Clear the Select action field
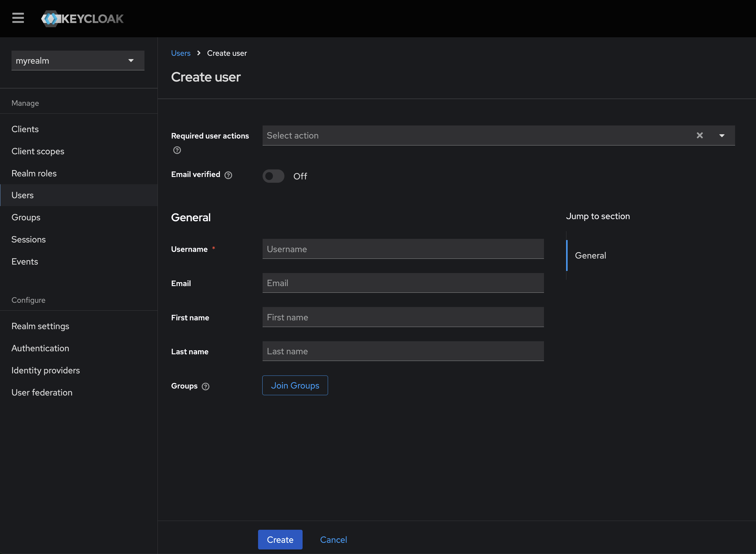The width and height of the screenshot is (756, 554). [x=700, y=135]
